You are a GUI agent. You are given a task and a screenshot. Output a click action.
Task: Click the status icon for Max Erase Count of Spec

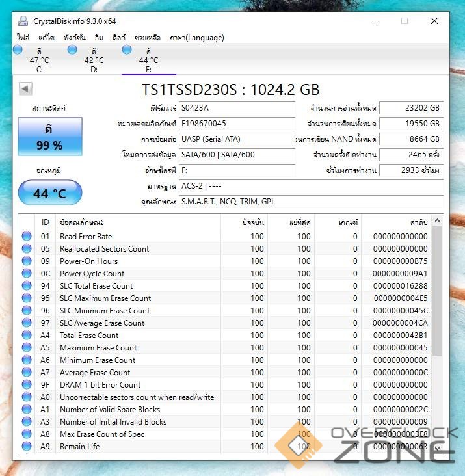click(27, 434)
